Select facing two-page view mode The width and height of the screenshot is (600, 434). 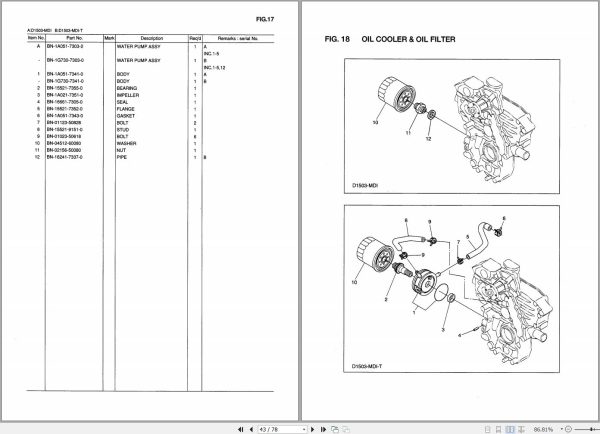click(510, 429)
